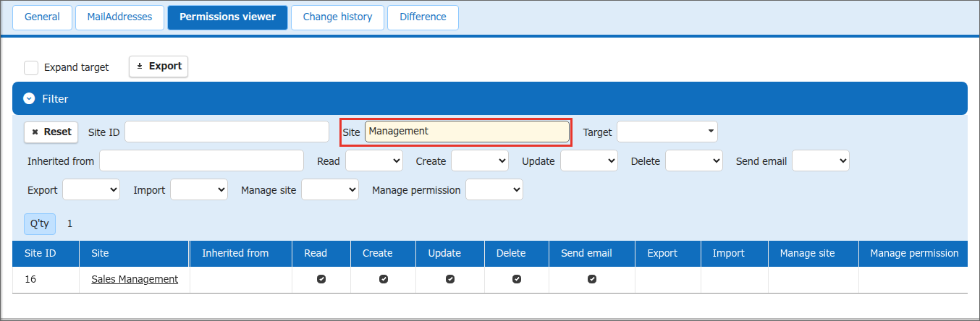This screenshot has height=321, width=980.
Task: Click the Read column header
Action: pos(321,254)
